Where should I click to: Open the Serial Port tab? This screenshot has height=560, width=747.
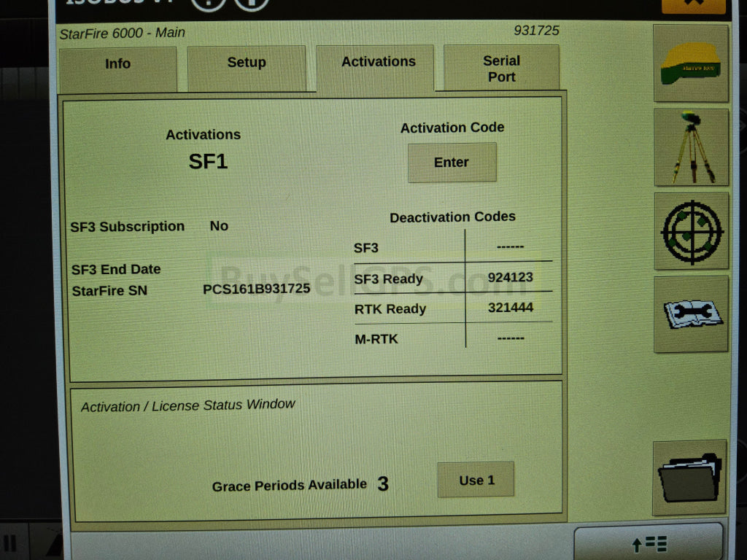tap(501, 67)
